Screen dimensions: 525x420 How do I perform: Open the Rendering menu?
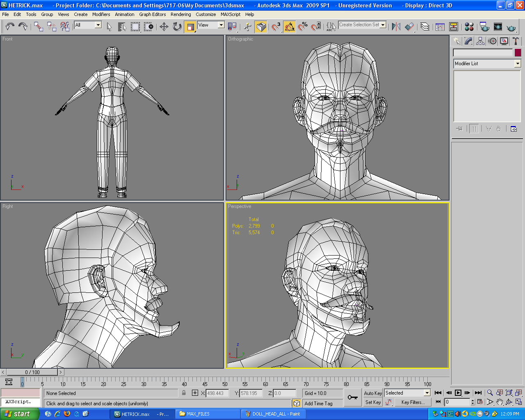tap(181, 14)
